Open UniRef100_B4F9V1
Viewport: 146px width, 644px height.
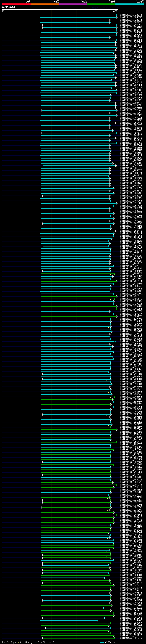(131, 312)
